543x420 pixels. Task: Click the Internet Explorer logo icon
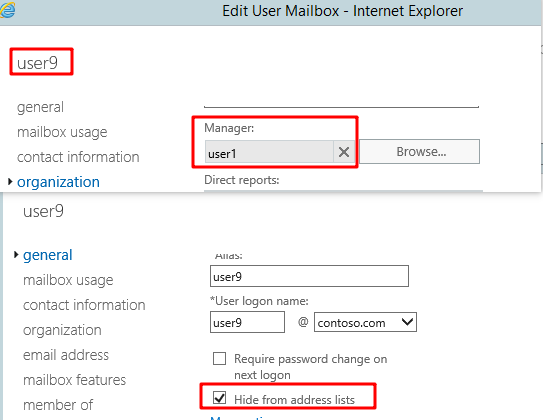tap(7, 10)
